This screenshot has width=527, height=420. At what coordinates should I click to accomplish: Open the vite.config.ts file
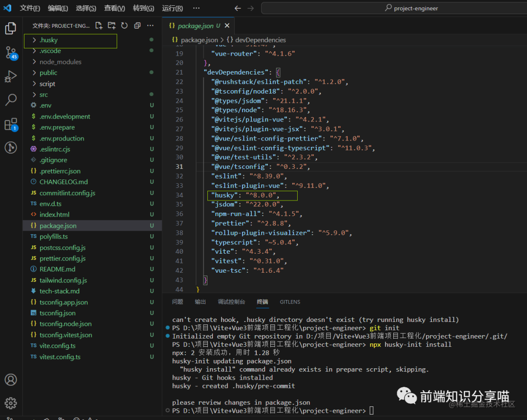(92, 346)
